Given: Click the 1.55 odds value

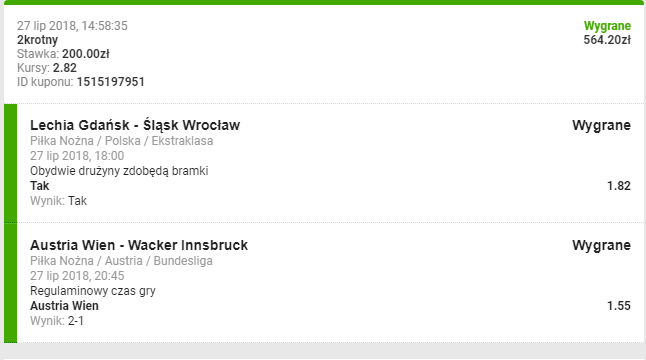Looking at the screenshot, I should point(619,306).
